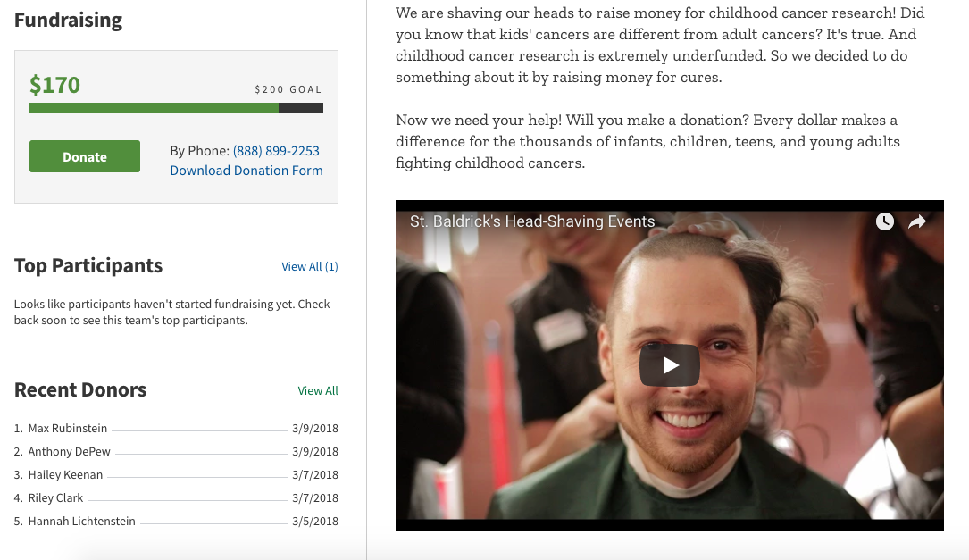Click the $200 goal label
The width and height of the screenshot is (969, 560).
pyautogui.click(x=288, y=89)
